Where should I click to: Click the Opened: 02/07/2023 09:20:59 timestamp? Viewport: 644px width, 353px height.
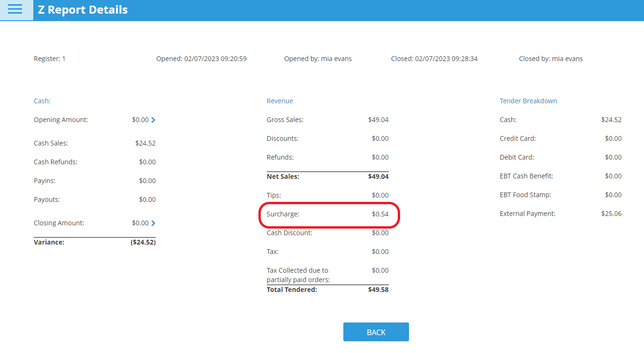pyautogui.click(x=201, y=59)
